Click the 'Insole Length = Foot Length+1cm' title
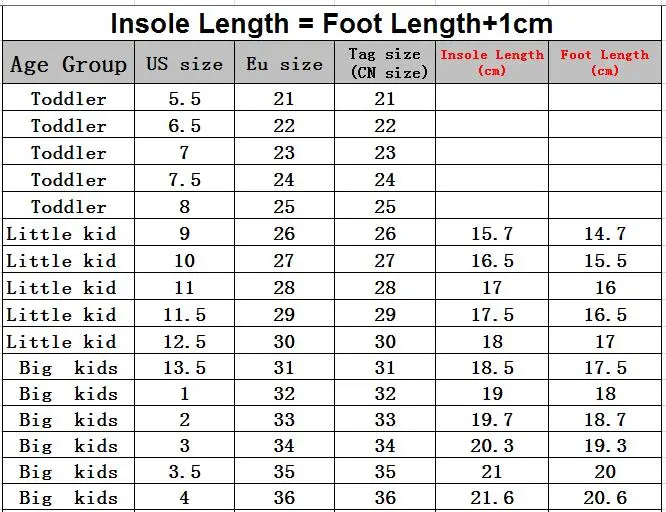666x512 pixels. point(332,23)
